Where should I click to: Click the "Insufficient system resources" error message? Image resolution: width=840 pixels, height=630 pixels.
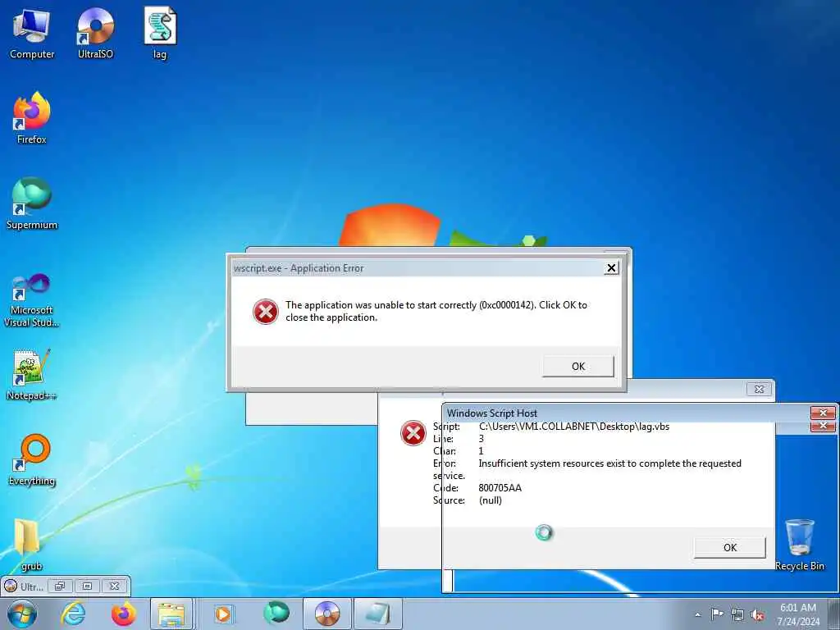(x=609, y=463)
